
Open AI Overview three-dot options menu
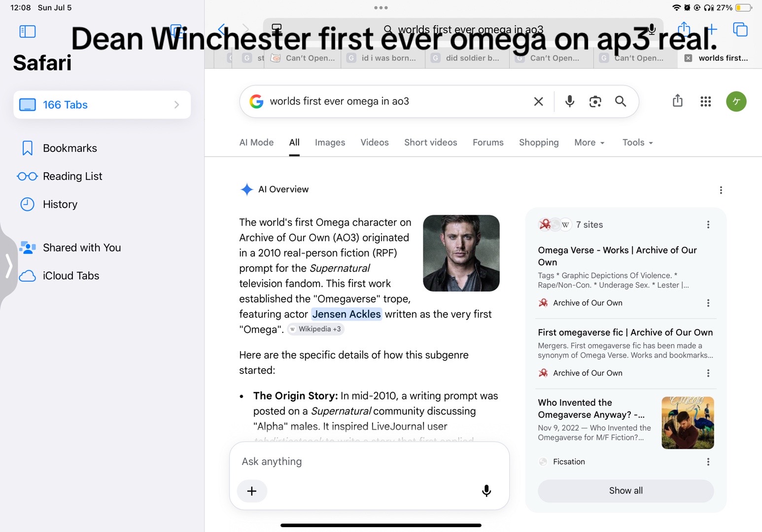721,190
